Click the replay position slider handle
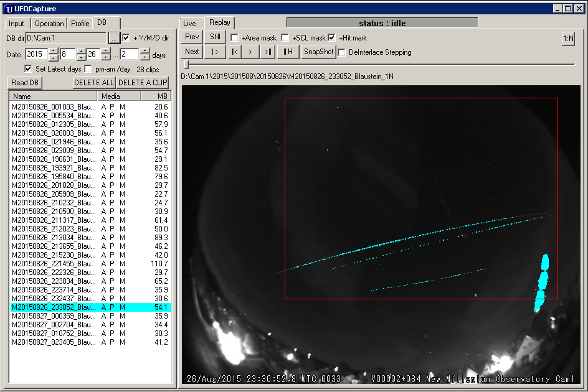Viewport: 588px width, 392px height. (186, 64)
